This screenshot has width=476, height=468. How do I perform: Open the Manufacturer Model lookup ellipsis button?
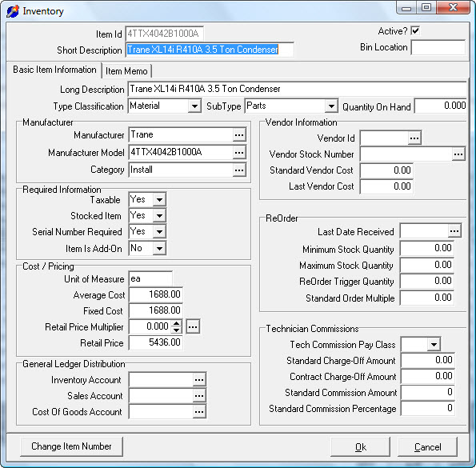click(x=239, y=152)
